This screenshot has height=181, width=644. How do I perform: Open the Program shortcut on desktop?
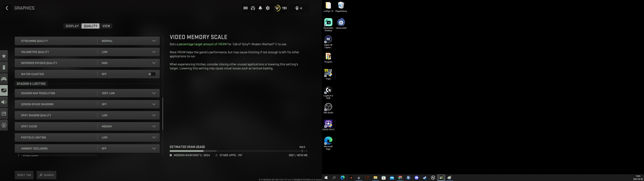[x=328, y=57]
